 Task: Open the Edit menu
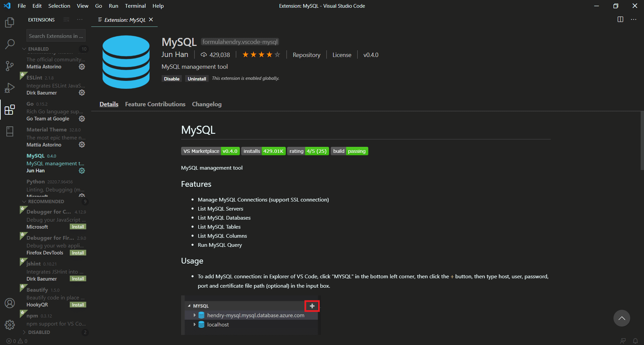37,6
